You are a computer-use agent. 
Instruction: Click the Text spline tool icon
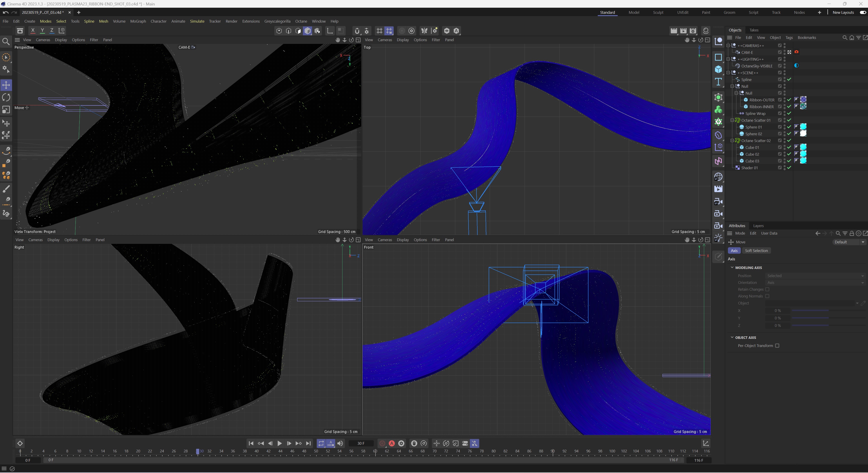point(718,82)
